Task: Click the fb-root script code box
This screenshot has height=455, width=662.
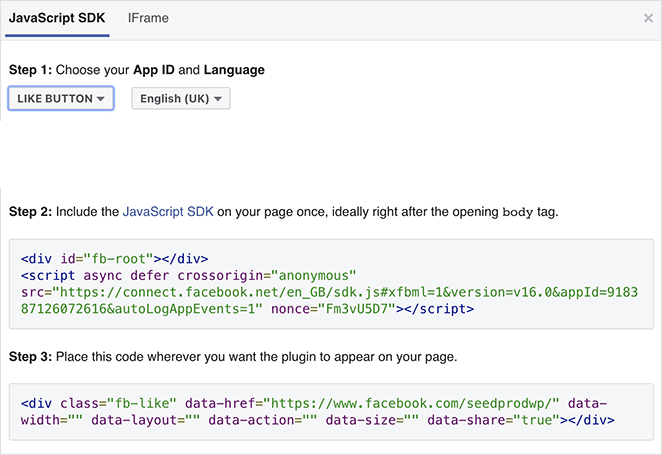Action: click(x=331, y=284)
